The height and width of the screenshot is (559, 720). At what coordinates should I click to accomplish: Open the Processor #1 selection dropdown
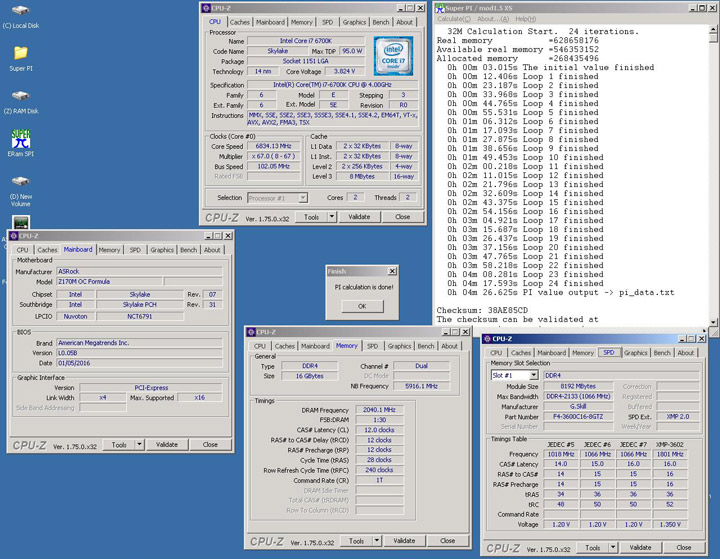coord(300,198)
